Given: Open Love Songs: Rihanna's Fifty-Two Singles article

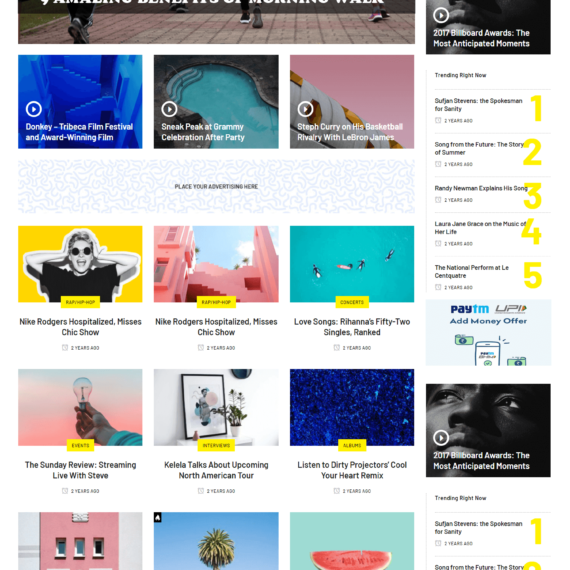Looking at the screenshot, I should [352, 327].
